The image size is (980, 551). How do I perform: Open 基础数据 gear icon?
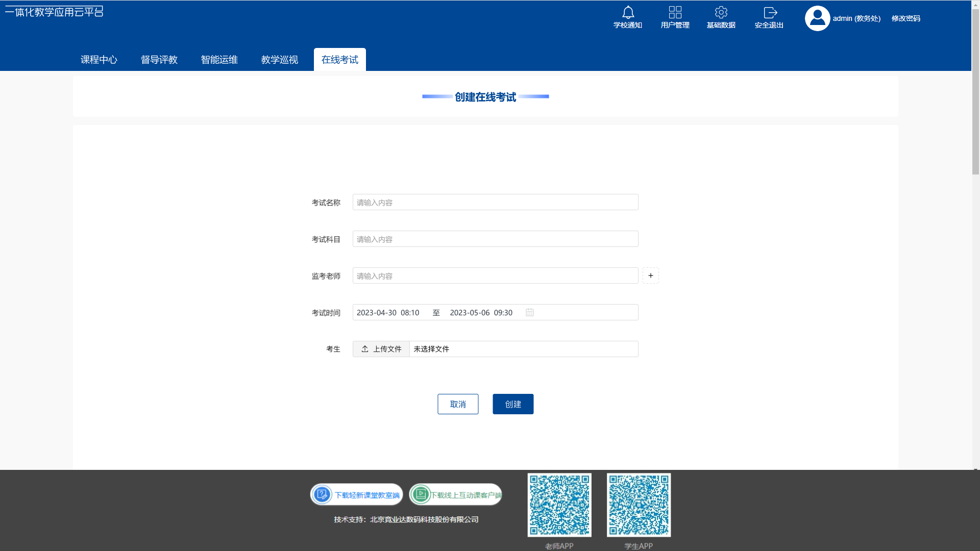pyautogui.click(x=721, y=12)
